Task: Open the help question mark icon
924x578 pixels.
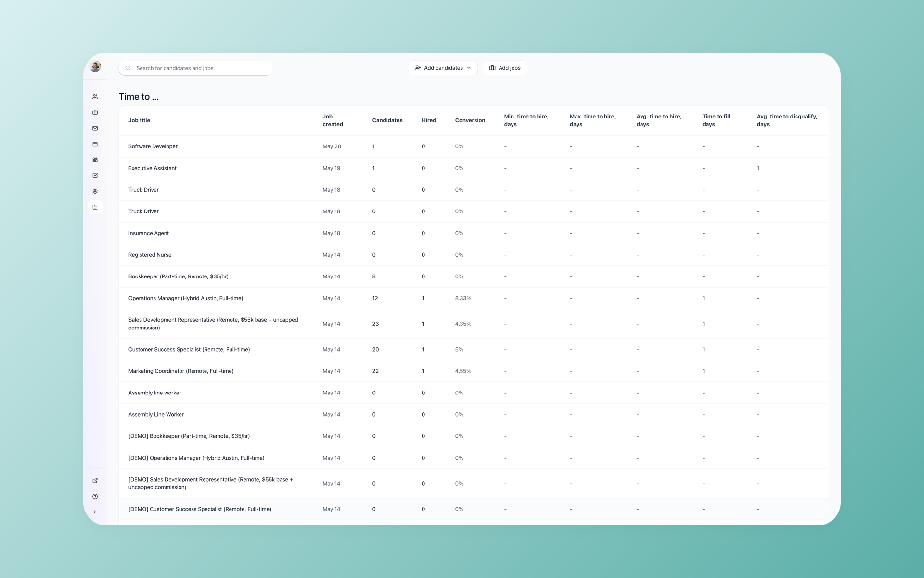Action: 95,497
